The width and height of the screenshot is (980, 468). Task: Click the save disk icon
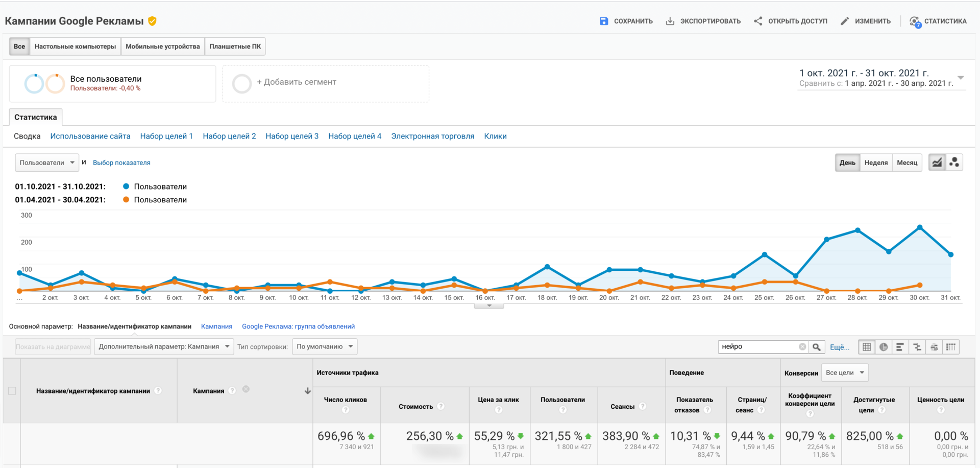pyautogui.click(x=604, y=21)
